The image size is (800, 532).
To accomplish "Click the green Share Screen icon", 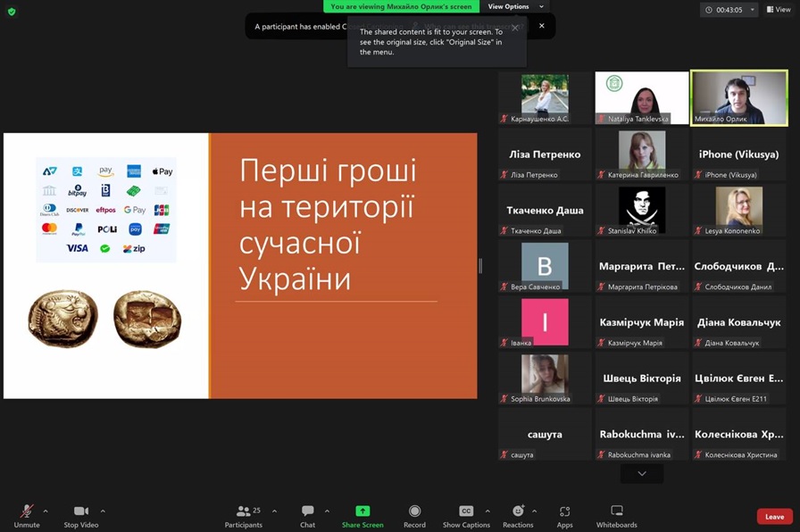I will point(362,511).
